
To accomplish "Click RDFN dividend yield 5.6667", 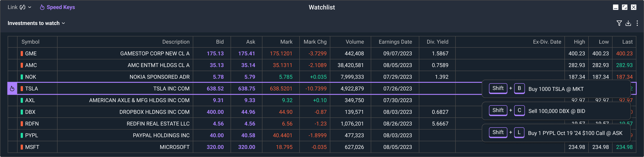I will coord(440,124).
